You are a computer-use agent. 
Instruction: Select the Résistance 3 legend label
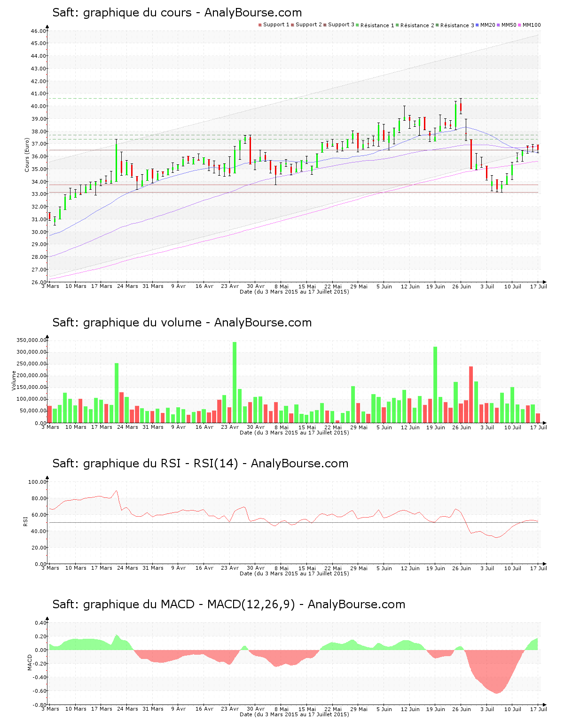click(457, 25)
